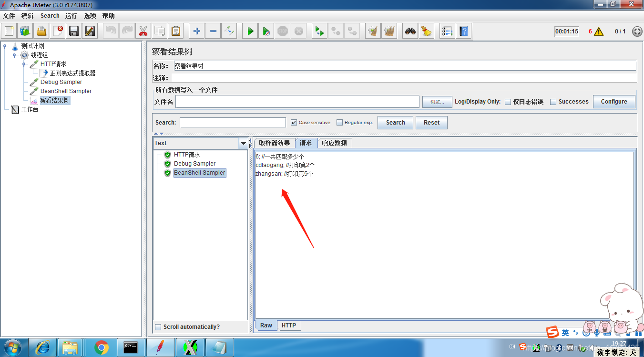The height and width of the screenshot is (357, 644).
Task: Open Chrome from the taskbar
Action: coord(101,348)
